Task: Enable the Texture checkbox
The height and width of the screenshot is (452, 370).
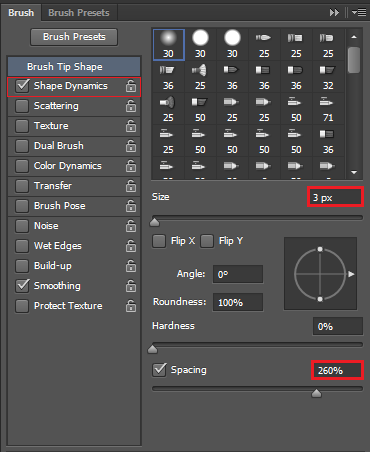Action: (x=22, y=126)
